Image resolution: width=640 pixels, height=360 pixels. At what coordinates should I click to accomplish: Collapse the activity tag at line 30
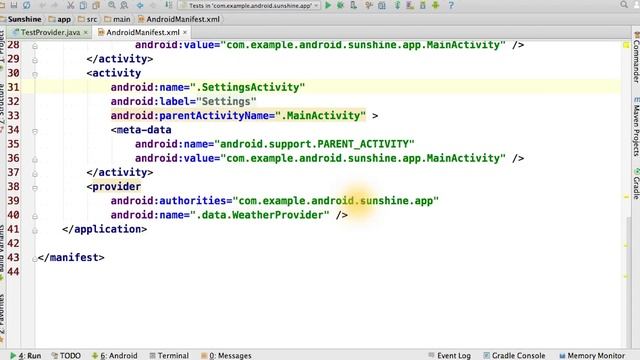click(35, 75)
